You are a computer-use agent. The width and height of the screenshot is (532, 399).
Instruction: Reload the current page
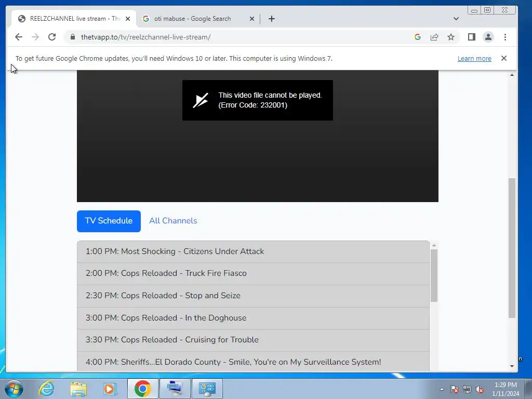pyautogui.click(x=52, y=37)
